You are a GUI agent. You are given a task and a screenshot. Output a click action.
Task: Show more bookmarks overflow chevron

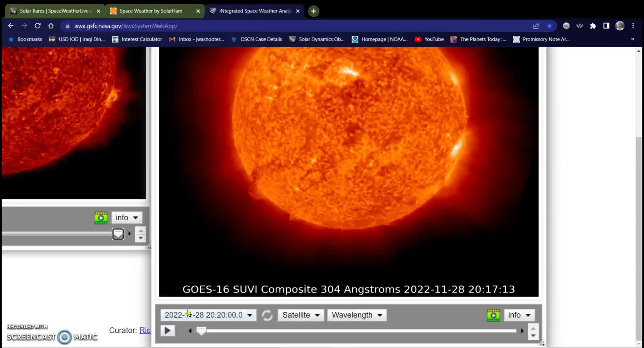click(632, 39)
